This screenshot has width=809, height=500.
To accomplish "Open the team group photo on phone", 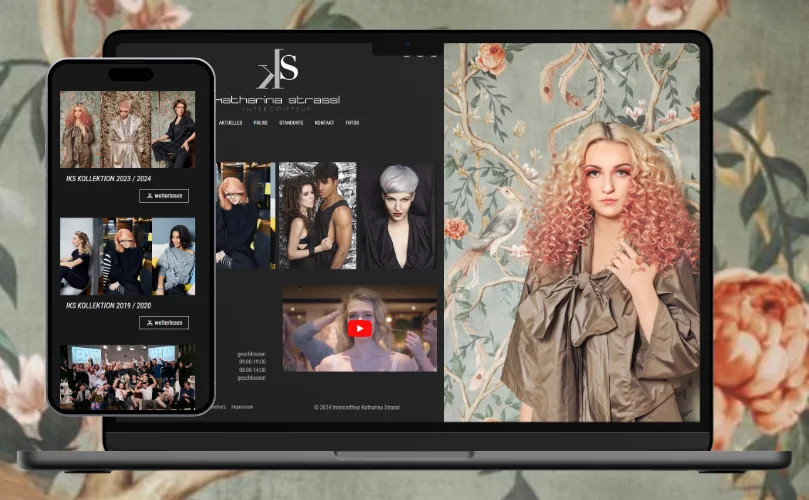I will point(127,377).
